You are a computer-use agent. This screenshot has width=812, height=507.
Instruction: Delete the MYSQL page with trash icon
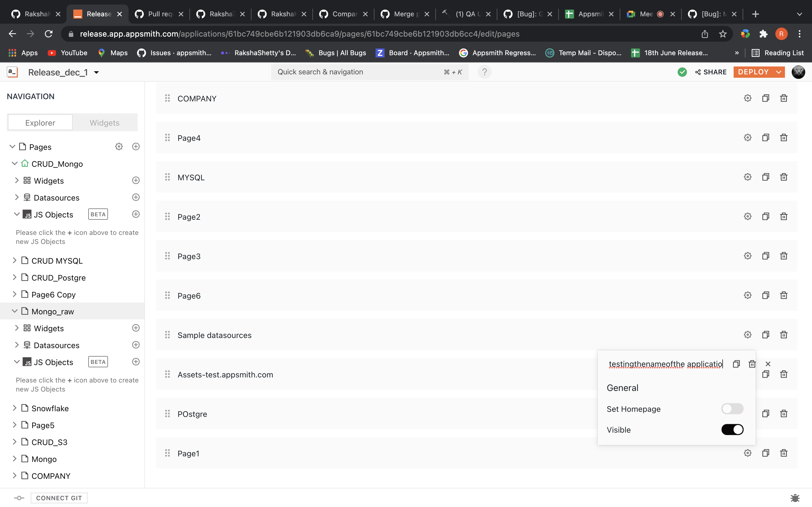click(x=784, y=177)
